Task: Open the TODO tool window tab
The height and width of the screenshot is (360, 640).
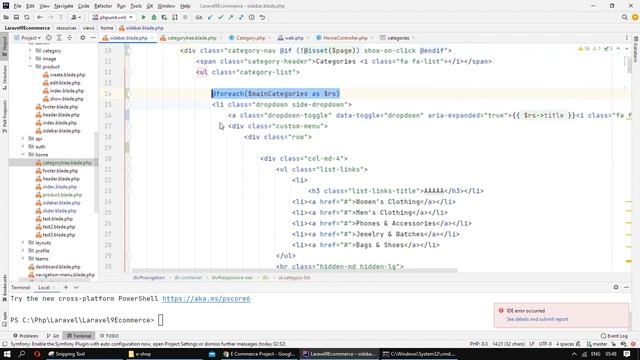Action: click(x=109, y=336)
